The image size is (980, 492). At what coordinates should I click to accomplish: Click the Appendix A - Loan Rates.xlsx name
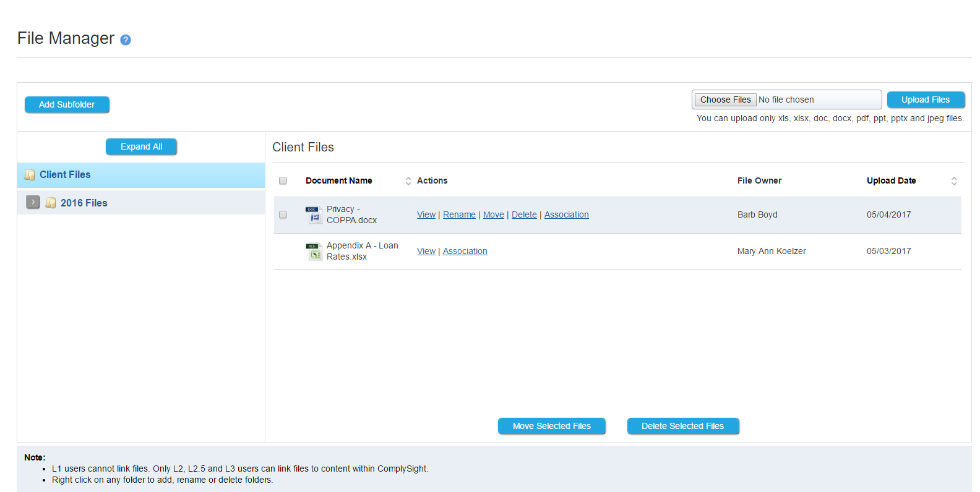[363, 251]
